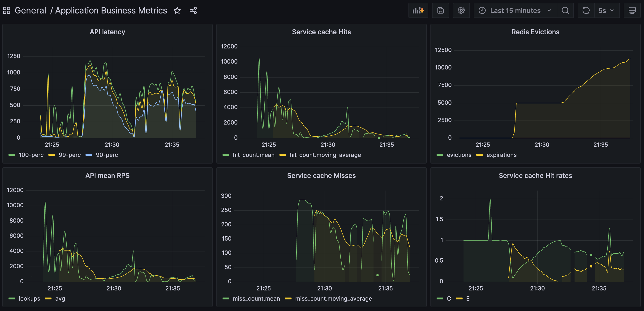Click the green 100-perc color swatch
644x311 pixels.
point(12,155)
